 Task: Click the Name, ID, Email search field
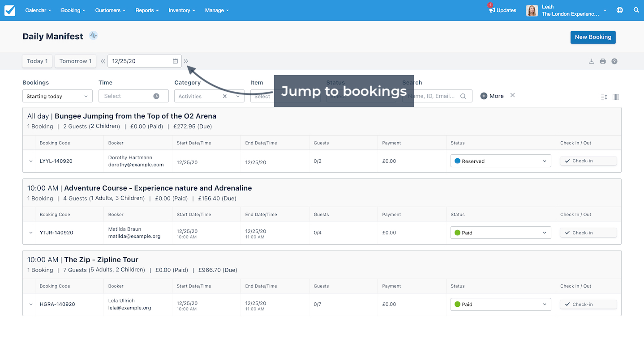pos(437,96)
